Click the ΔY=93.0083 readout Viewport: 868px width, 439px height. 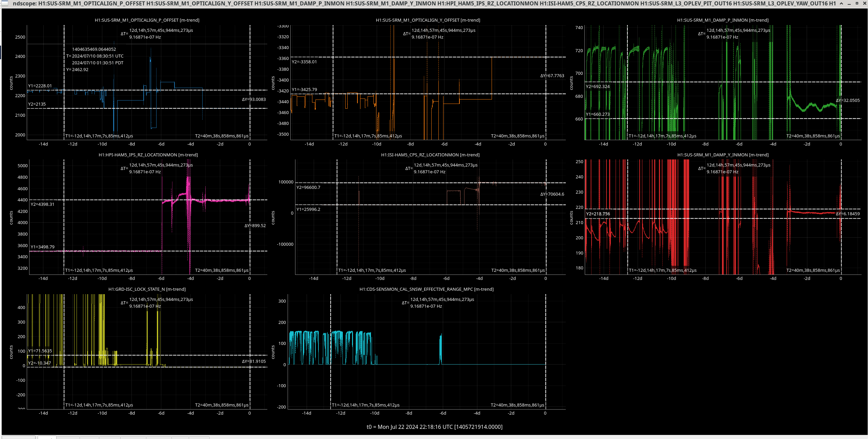(x=254, y=100)
